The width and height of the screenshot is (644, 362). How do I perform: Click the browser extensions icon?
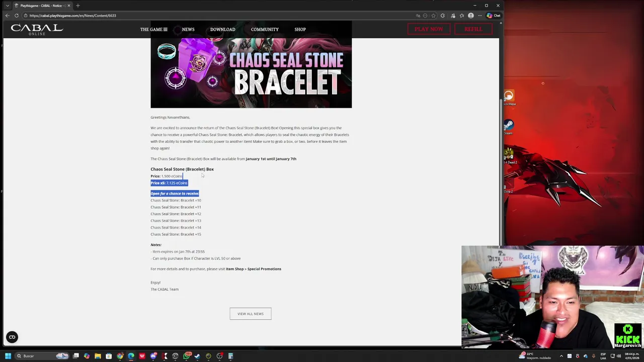click(x=443, y=16)
